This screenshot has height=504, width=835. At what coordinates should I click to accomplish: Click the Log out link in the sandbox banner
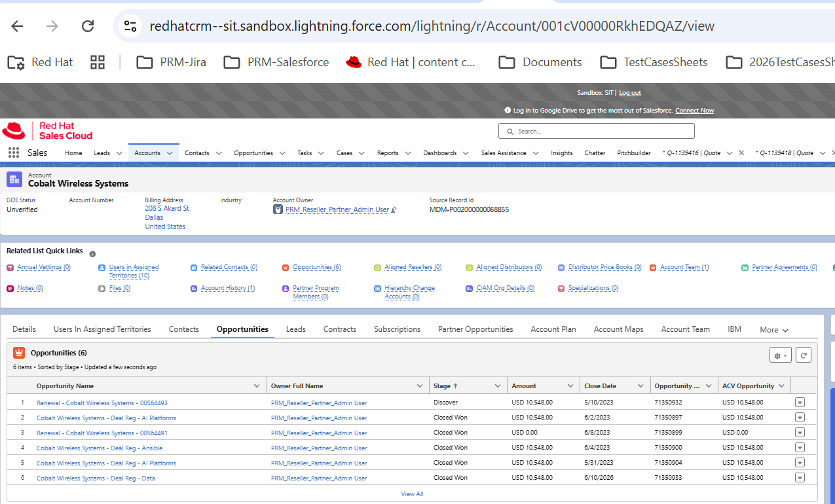point(630,93)
